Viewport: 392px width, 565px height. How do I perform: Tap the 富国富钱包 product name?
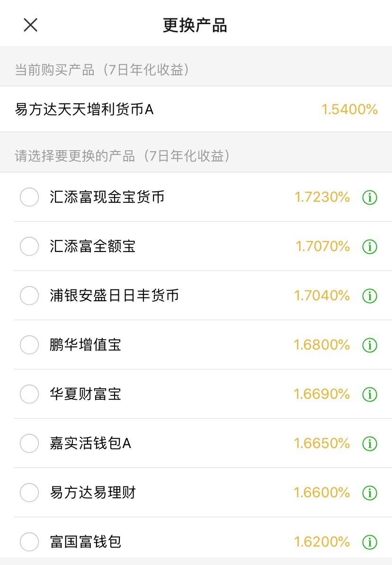click(x=85, y=542)
